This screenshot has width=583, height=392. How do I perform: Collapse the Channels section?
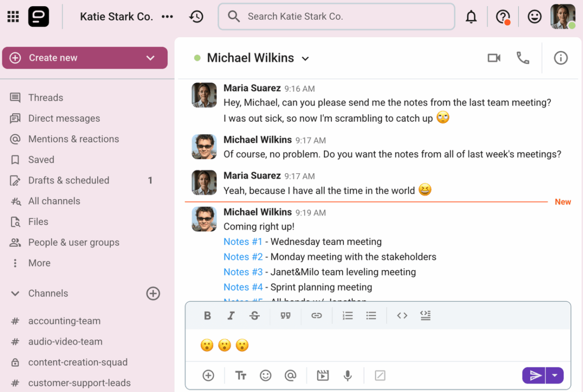coord(15,293)
